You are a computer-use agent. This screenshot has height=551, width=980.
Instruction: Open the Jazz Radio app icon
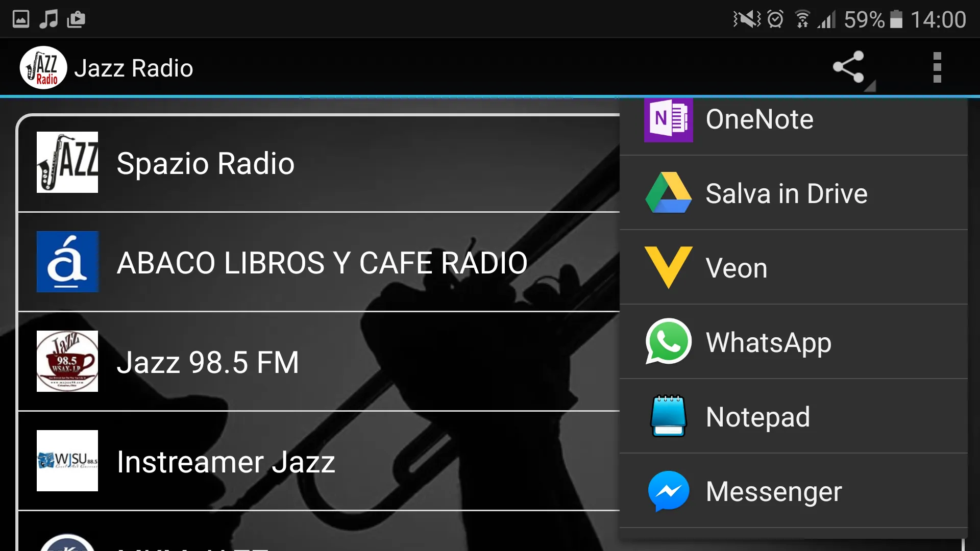pos(43,67)
